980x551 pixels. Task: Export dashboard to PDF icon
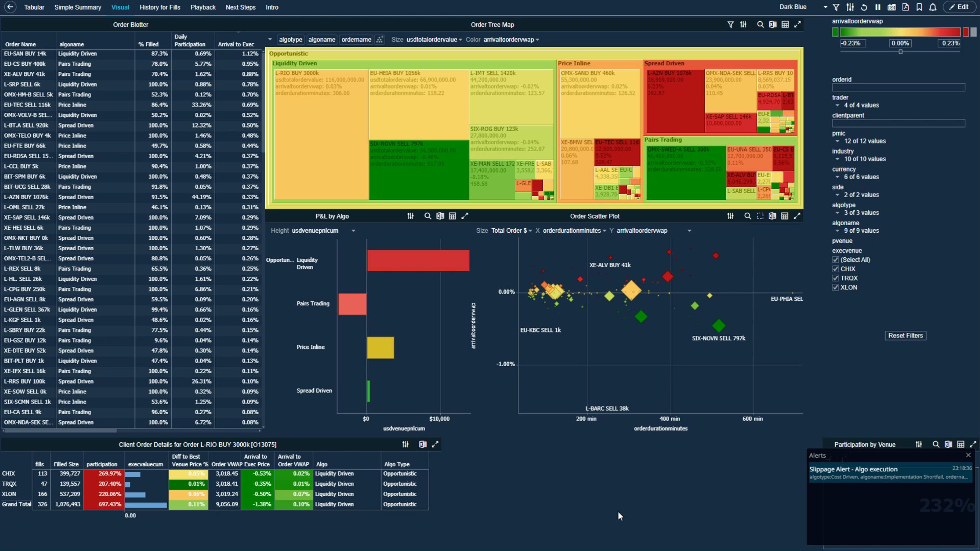pyautogui.click(x=905, y=7)
